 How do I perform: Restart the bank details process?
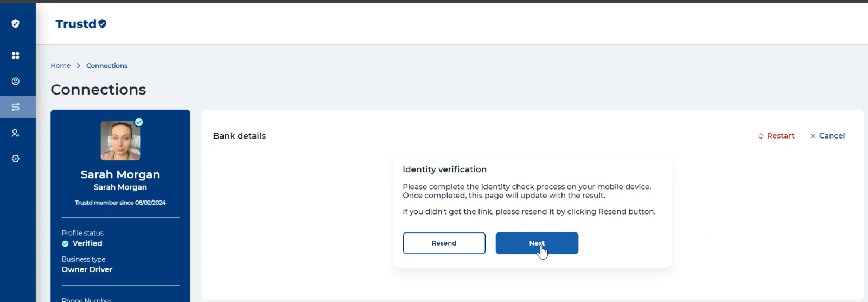tap(776, 136)
